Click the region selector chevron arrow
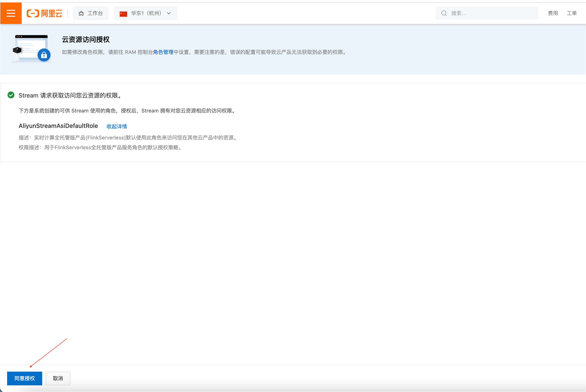 click(x=169, y=13)
